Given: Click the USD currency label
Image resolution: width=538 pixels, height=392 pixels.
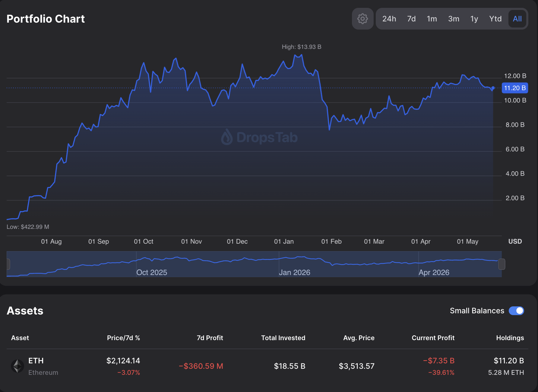Looking at the screenshot, I should click(515, 242).
